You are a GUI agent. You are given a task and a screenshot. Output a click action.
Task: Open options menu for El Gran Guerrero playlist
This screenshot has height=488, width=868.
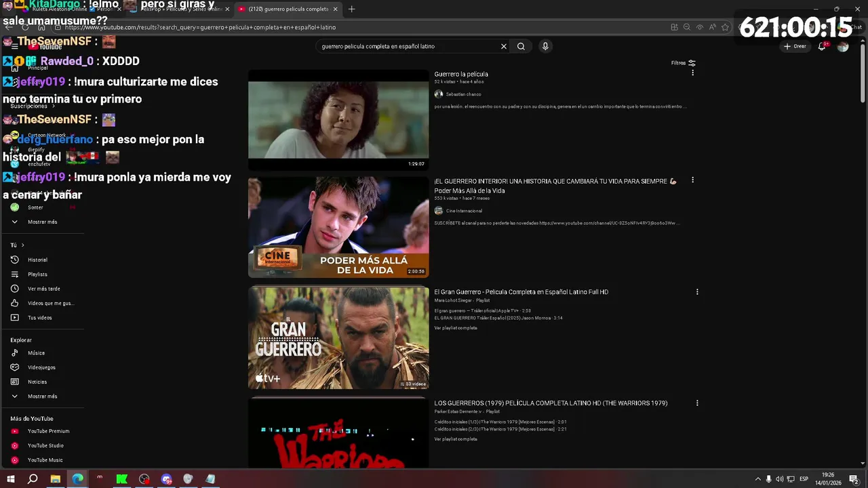point(697,292)
